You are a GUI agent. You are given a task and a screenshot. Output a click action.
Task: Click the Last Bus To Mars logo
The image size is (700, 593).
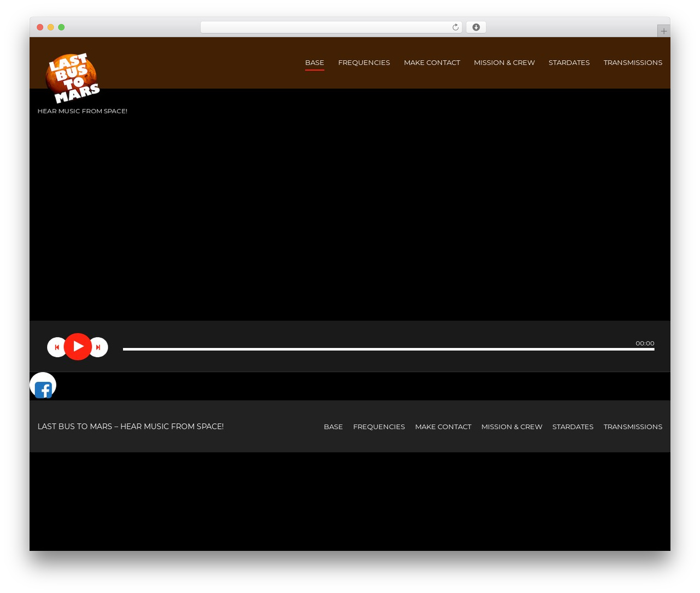click(73, 78)
